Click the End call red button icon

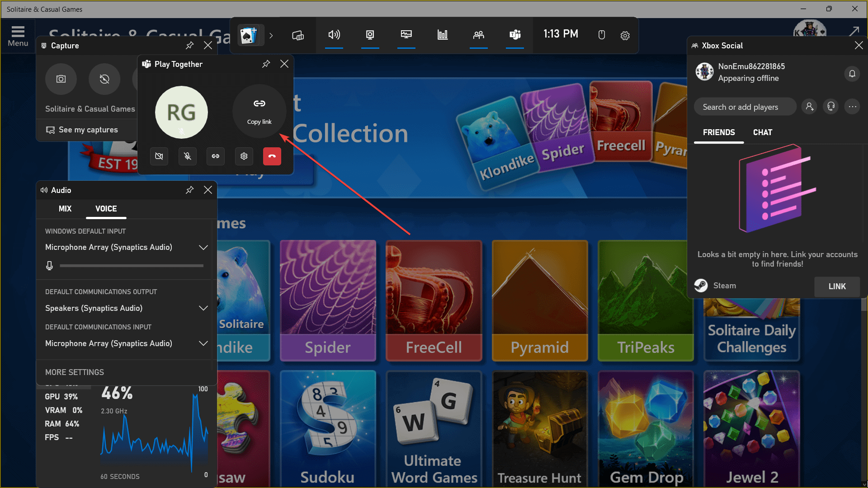point(272,156)
